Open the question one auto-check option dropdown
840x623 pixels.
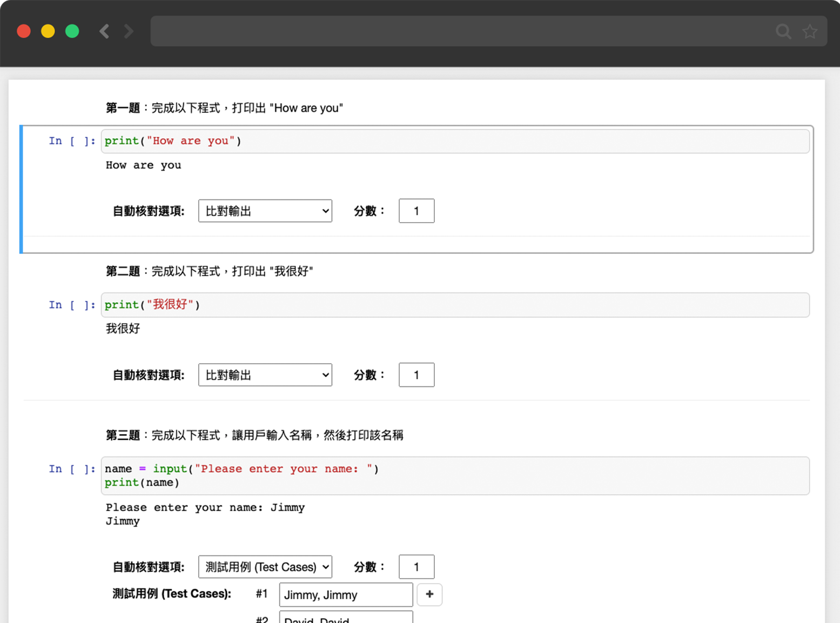pos(265,211)
